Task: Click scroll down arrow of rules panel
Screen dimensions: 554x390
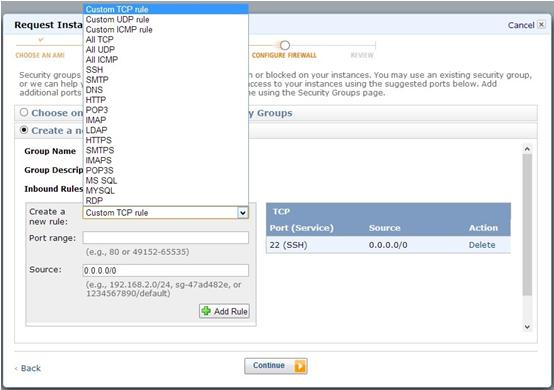Action: (527, 327)
